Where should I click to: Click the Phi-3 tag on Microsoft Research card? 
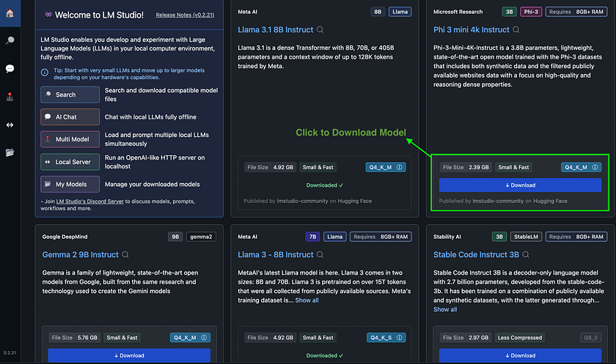click(531, 12)
